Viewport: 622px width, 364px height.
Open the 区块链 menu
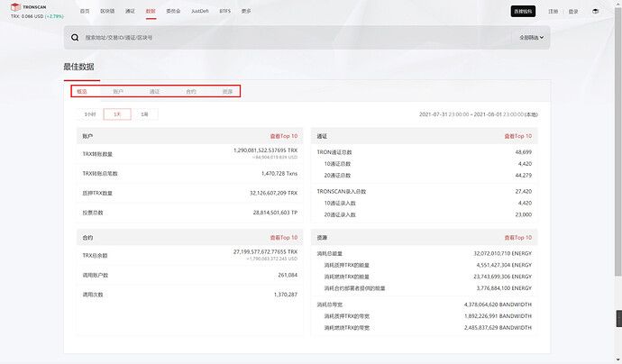click(107, 11)
